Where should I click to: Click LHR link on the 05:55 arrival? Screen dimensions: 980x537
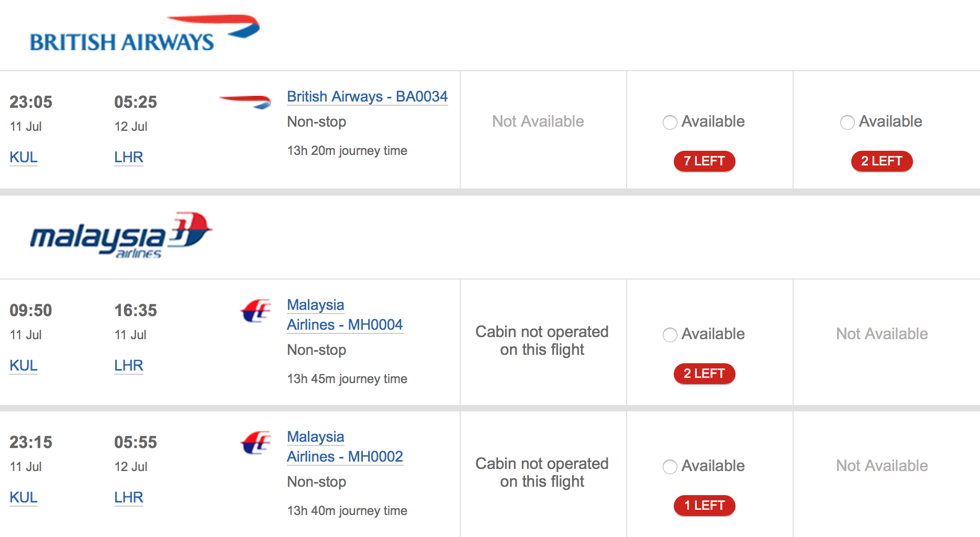click(129, 498)
